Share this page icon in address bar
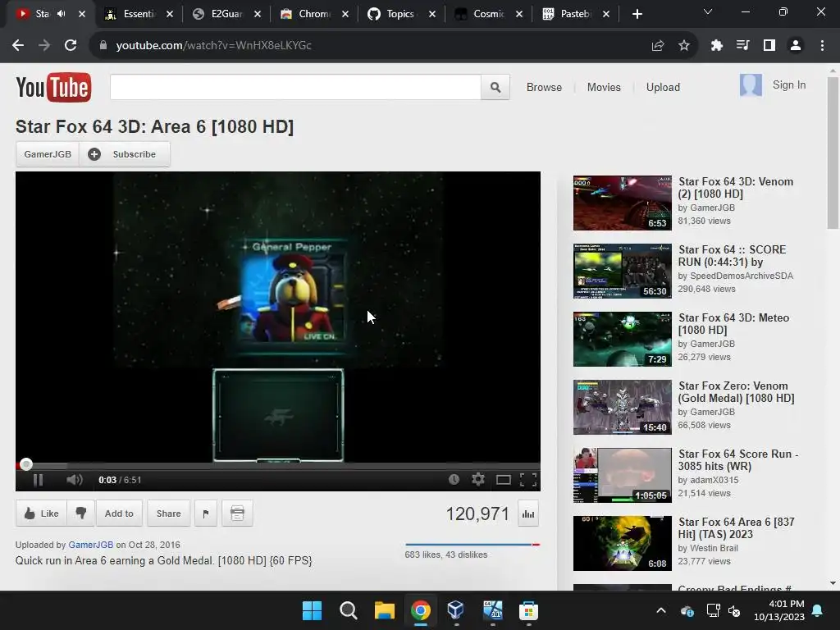Image resolution: width=840 pixels, height=630 pixels. click(x=657, y=46)
